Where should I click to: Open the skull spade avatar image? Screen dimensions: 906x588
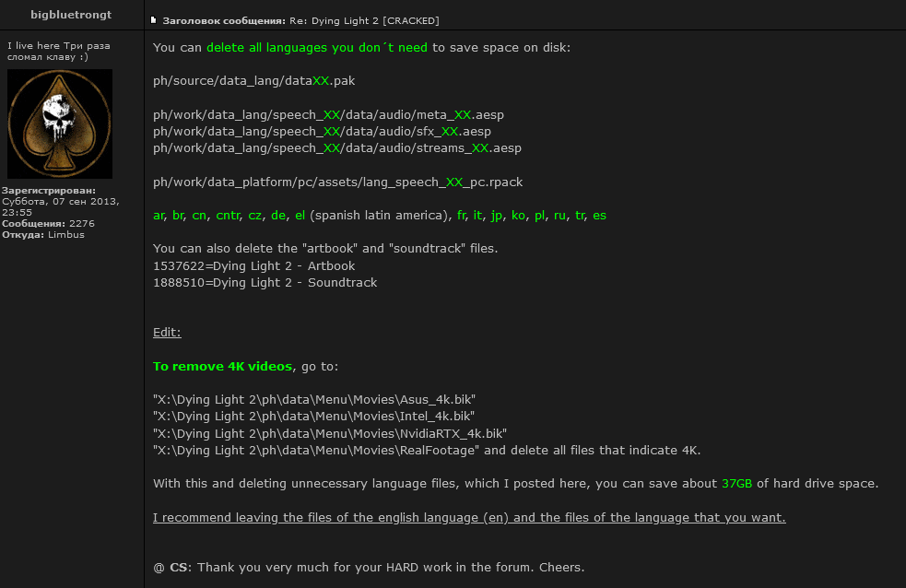click(x=60, y=123)
